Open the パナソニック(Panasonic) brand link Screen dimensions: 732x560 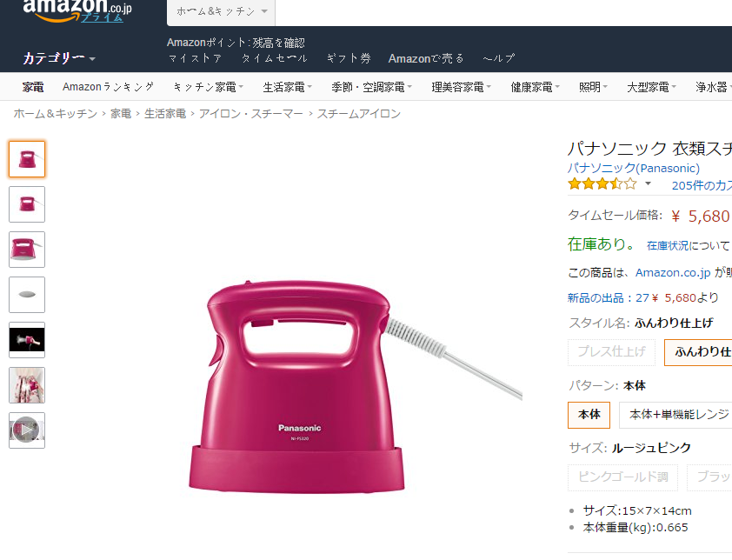[634, 168]
